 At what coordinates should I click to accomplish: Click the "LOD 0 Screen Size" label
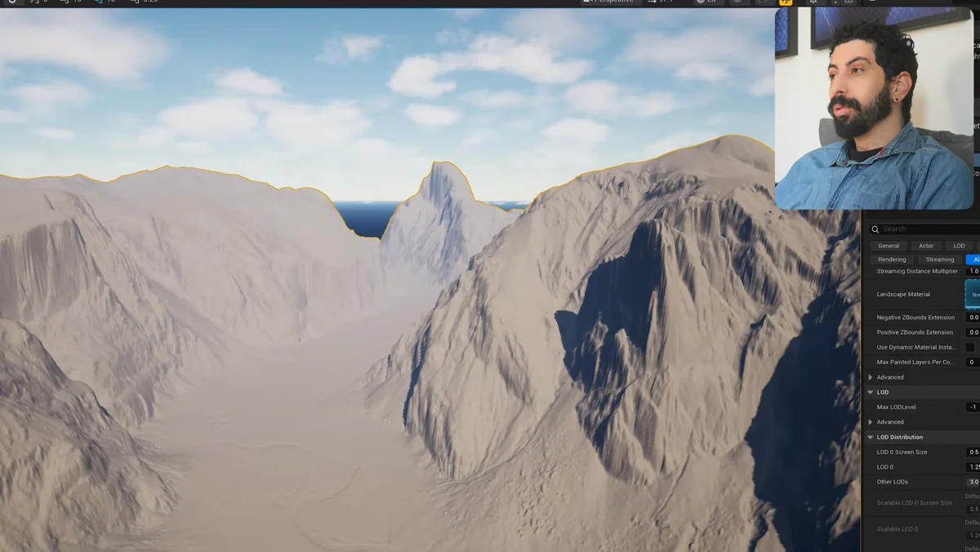tap(902, 452)
